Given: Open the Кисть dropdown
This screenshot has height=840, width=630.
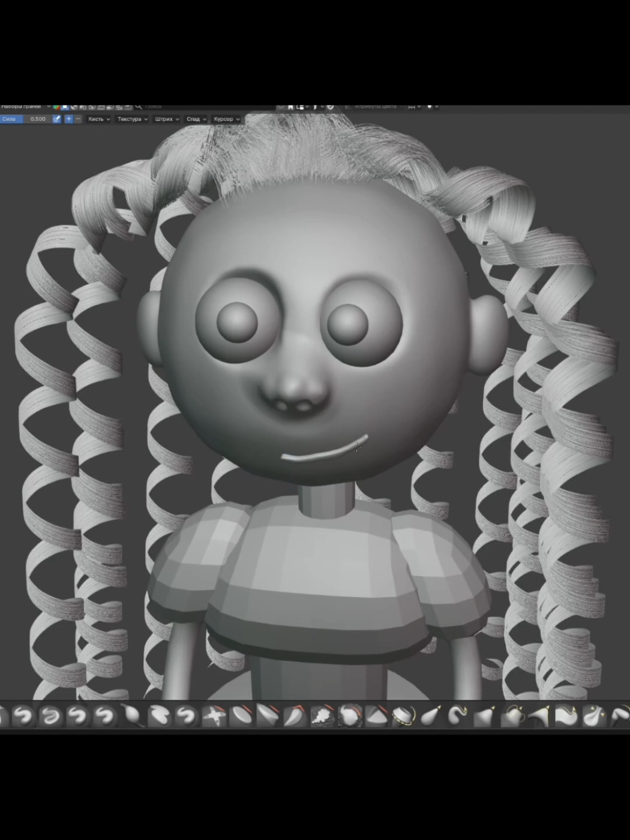Looking at the screenshot, I should point(99,119).
